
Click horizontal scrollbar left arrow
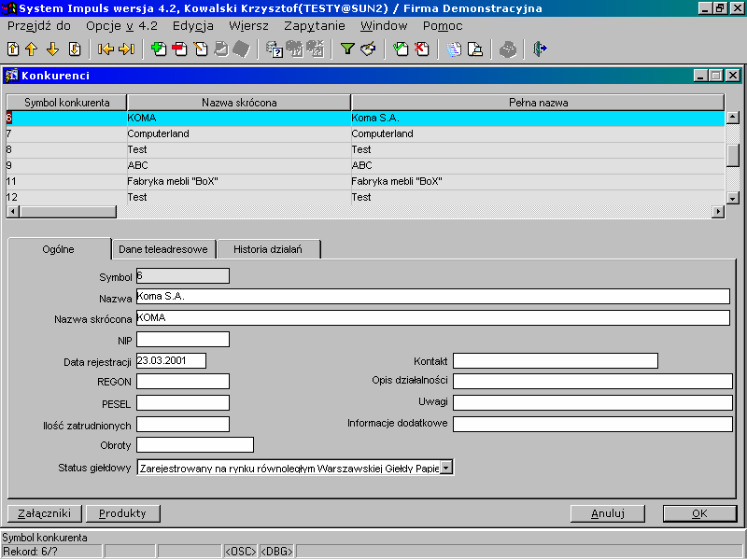pos(13,212)
